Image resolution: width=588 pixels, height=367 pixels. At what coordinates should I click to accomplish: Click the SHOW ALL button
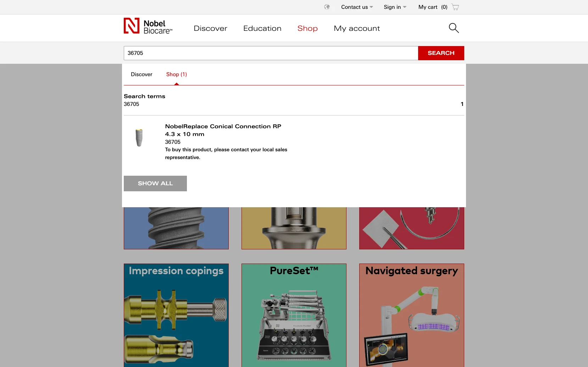pos(155,183)
